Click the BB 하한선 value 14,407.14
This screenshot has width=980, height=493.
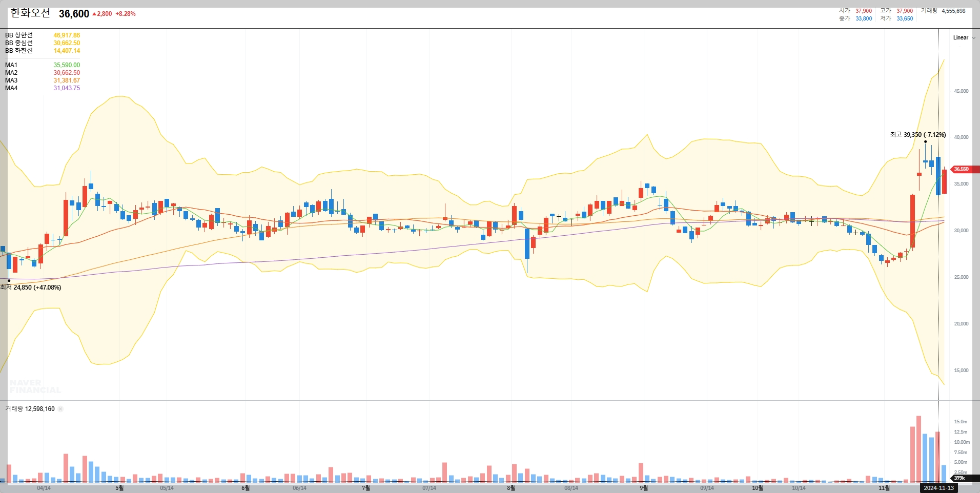click(67, 51)
